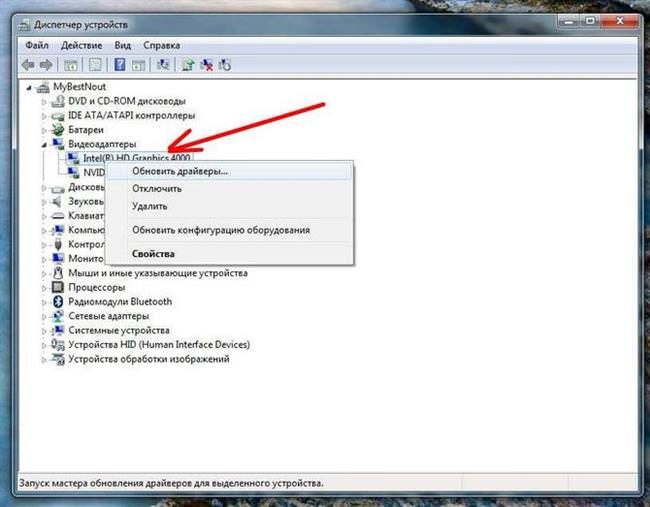Click the Forward arrow toolbar icon

(x=46, y=65)
